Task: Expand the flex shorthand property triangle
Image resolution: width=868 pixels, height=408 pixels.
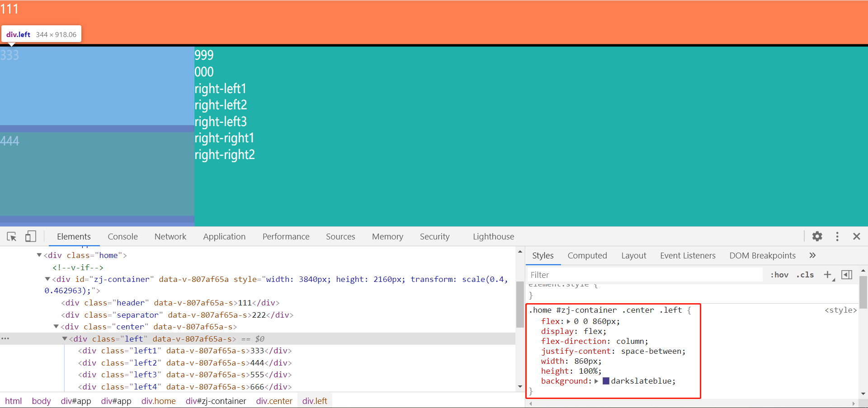Action: coord(568,322)
